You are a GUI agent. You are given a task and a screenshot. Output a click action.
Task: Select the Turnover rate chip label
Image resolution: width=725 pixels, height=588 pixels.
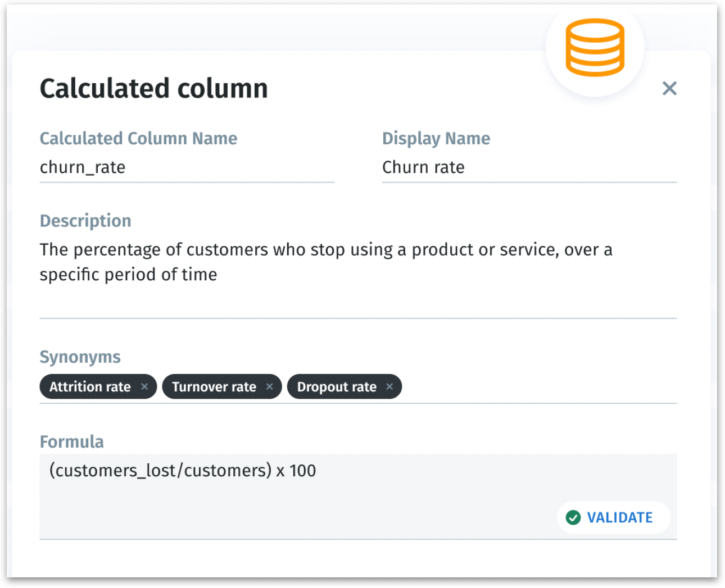pyautogui.click(x=214, y=387)
